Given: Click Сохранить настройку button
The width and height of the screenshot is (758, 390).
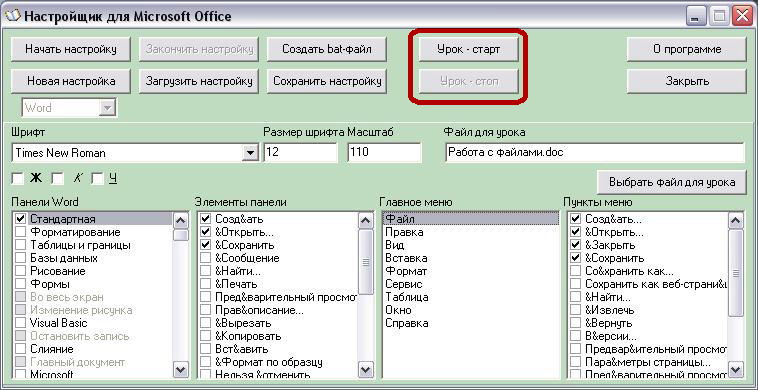Looking at the screenshot, I should [327, 81].
